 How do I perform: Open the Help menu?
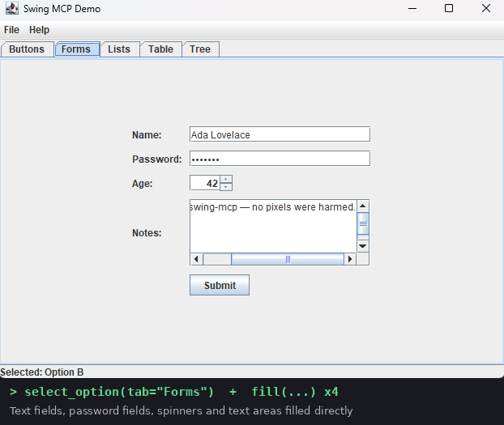[x=39, y=30]
